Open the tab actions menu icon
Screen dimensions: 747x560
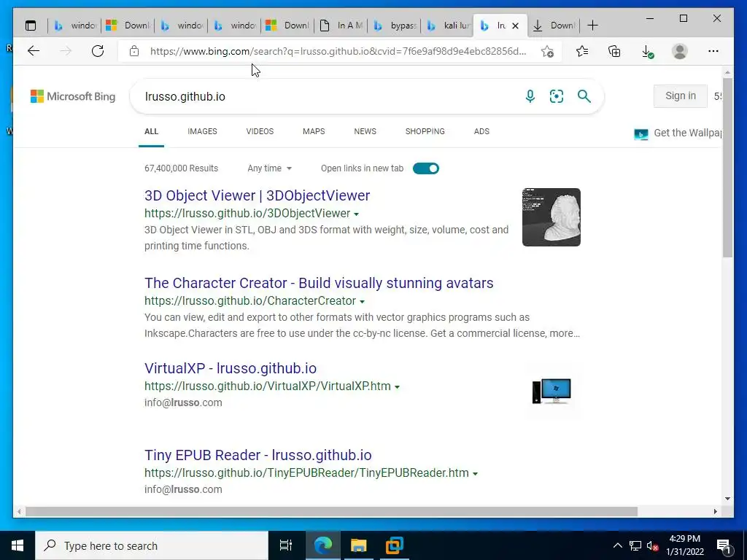pyautogui.click(x=31, y=26)
